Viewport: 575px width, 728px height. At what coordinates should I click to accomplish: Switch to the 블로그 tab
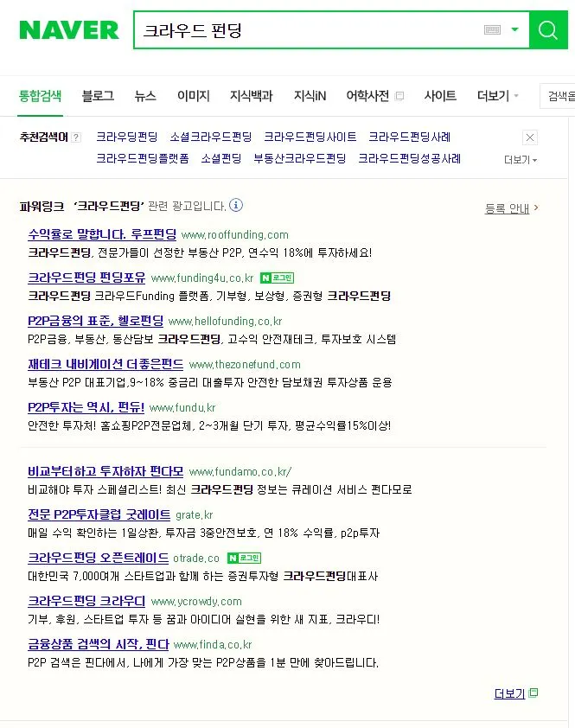click(x=98, y=96)
